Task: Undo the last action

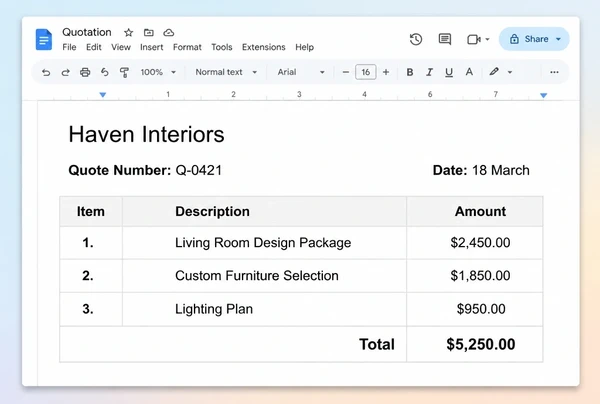Action: (46, 72)
